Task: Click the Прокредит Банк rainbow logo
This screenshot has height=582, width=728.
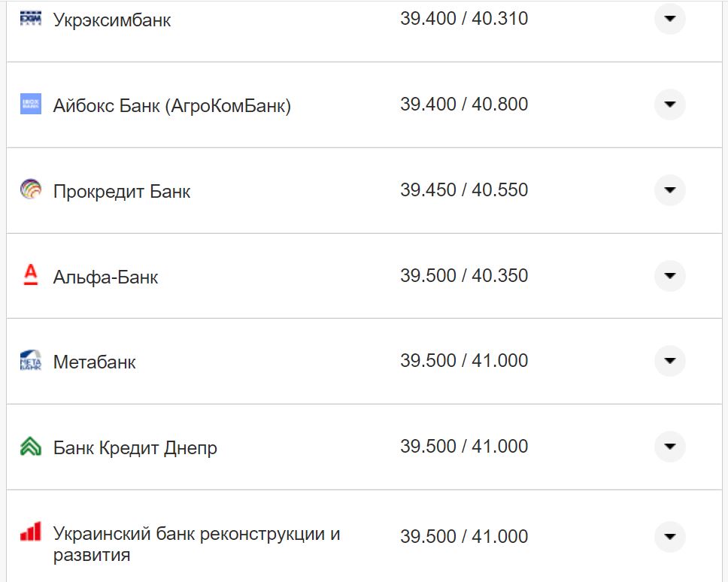Action: (30, 190)
